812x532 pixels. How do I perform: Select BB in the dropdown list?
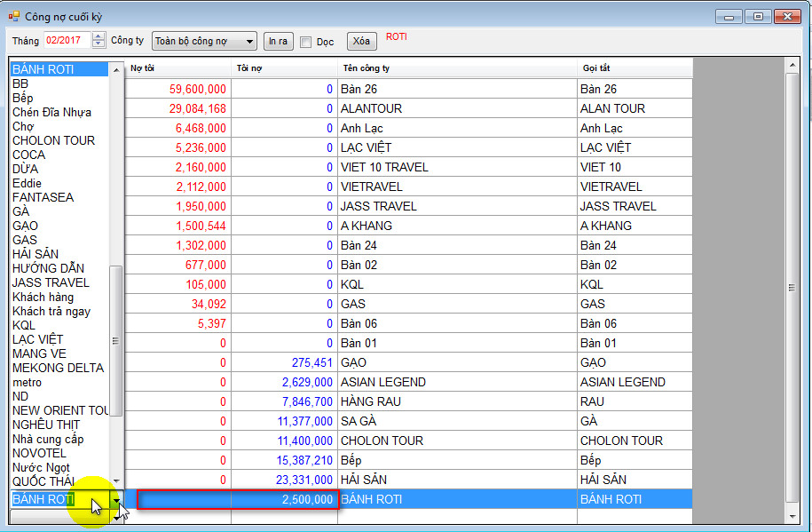pos(59,84)
